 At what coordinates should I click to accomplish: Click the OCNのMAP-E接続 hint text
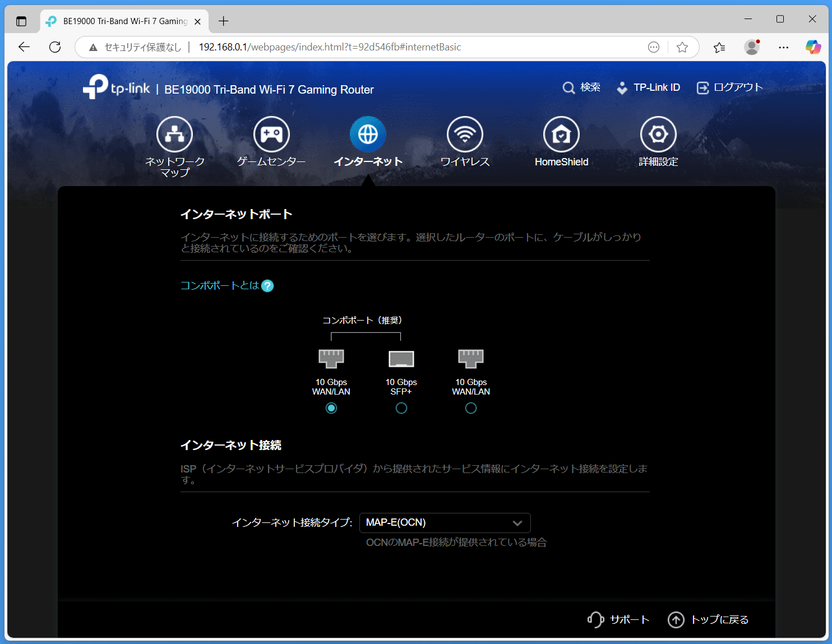[x=456, y=542]
